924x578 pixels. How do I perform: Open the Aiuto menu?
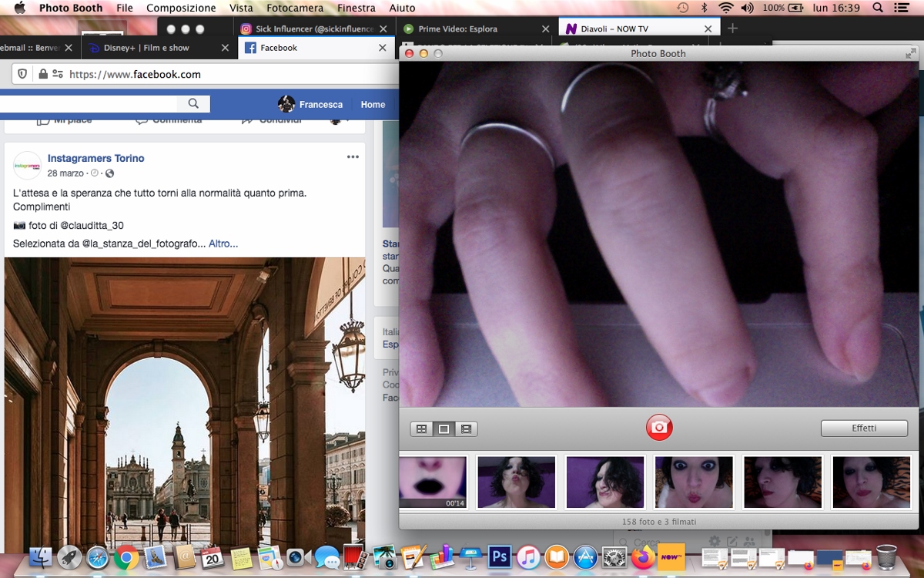(402, 8)
